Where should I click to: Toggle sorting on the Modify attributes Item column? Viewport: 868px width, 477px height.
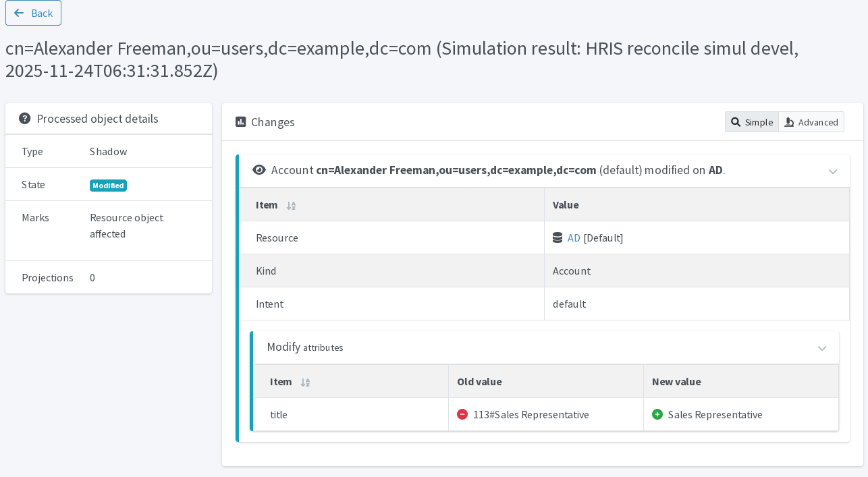coord(305,383)
